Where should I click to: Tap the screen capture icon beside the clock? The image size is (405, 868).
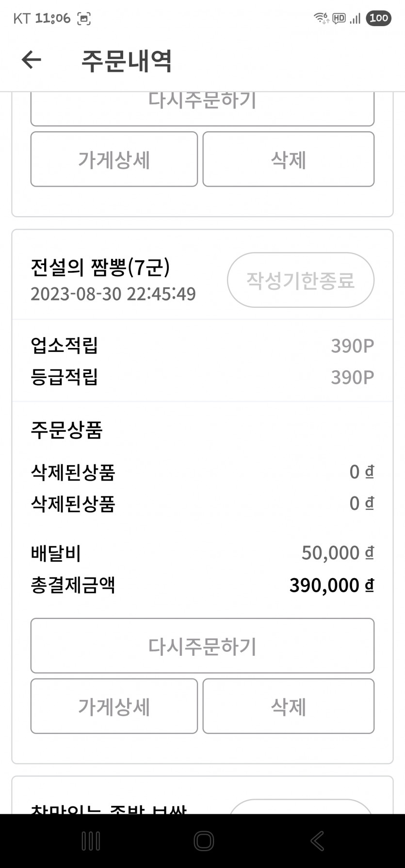point(84,19)
